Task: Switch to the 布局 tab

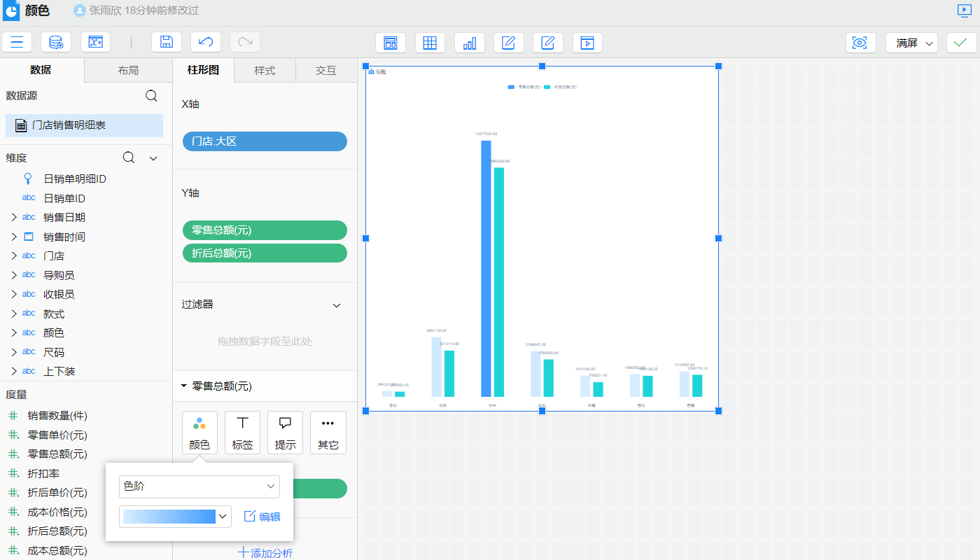Action: (x=128, y=70)
